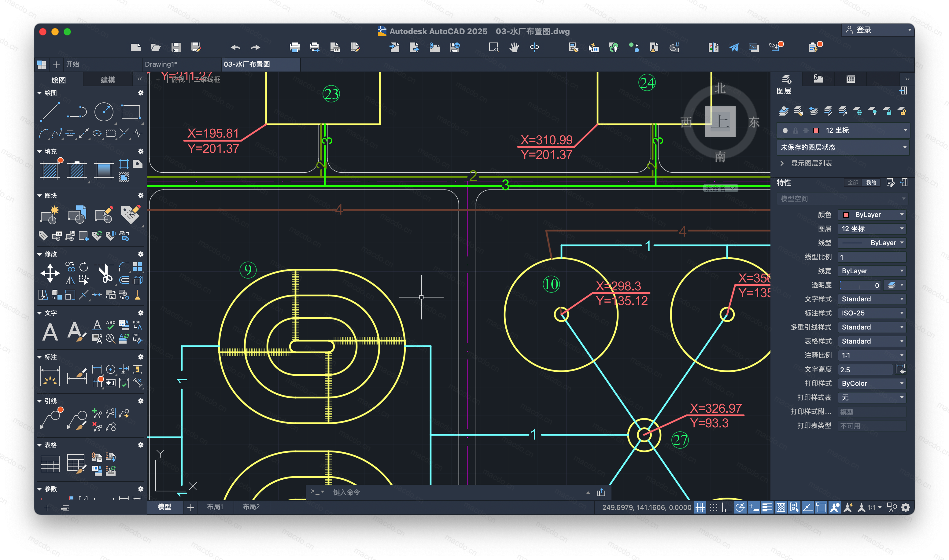Open the 线型 ByLayer dropdown
Viewport: 949px width, 560px height.
pyautogui.click(x=872, y=243)
